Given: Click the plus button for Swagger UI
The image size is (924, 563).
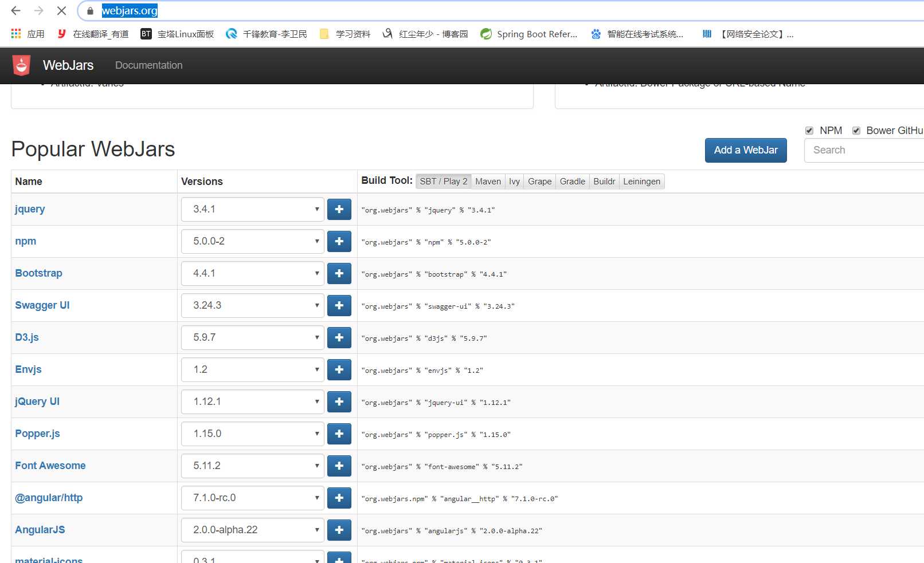Looking at the screenshot, I should coord(339,305).
